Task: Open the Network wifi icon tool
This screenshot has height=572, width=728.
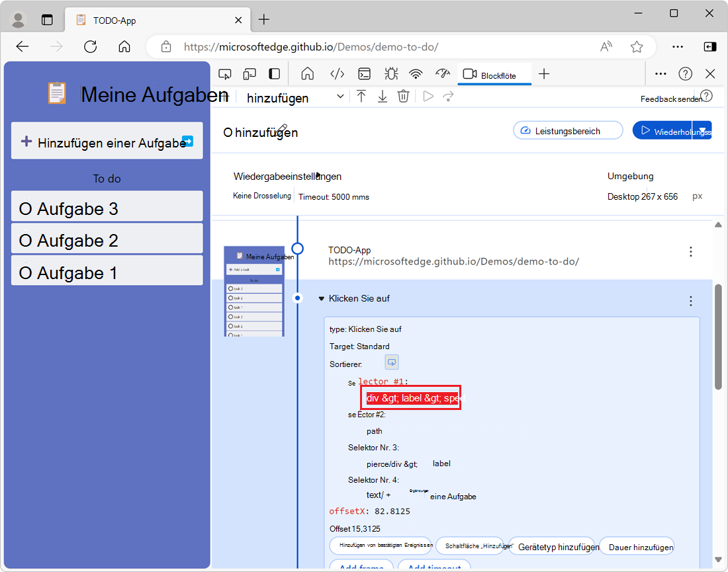Action: [x=416, y=74]
